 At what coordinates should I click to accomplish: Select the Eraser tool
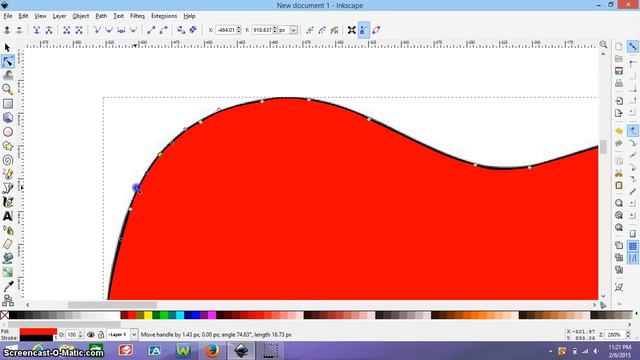point(8,244)
